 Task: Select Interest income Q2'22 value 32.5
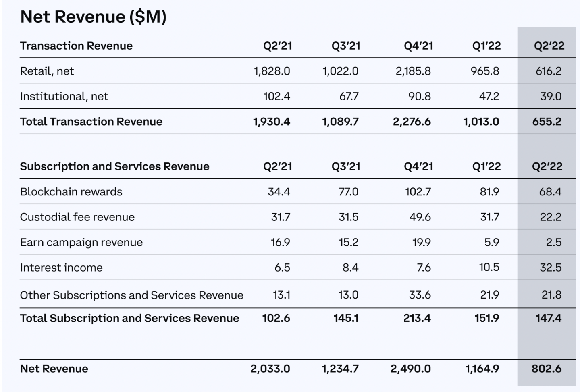coord(551,268)
